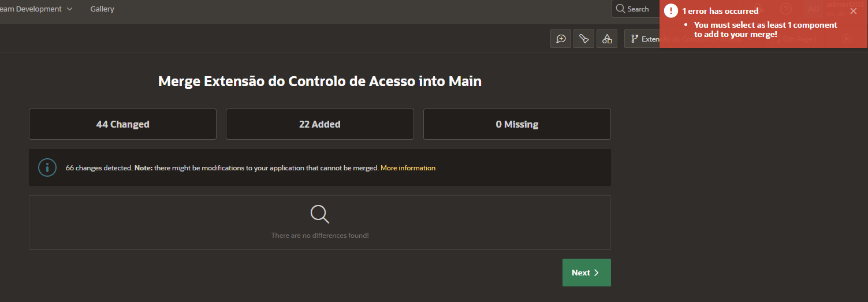This screenshot has width=868, height=302.
Task: Click the 'There are no differences found!' message
Action: 319,236
